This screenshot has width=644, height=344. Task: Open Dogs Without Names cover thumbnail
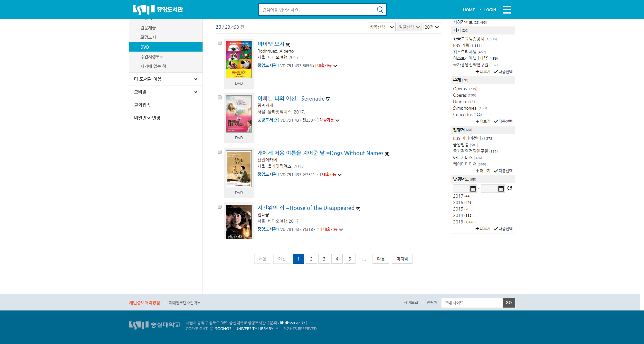pos(239,169)
